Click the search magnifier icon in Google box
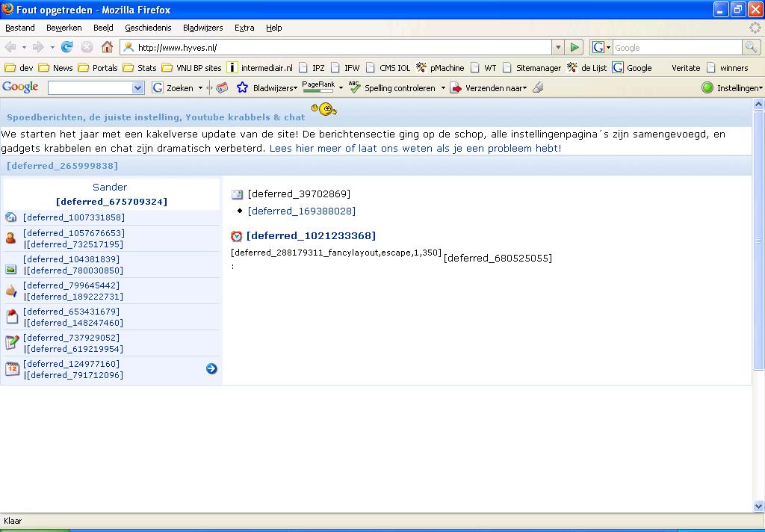This screenshot has width=765, height=532. [x=751, y=47]
